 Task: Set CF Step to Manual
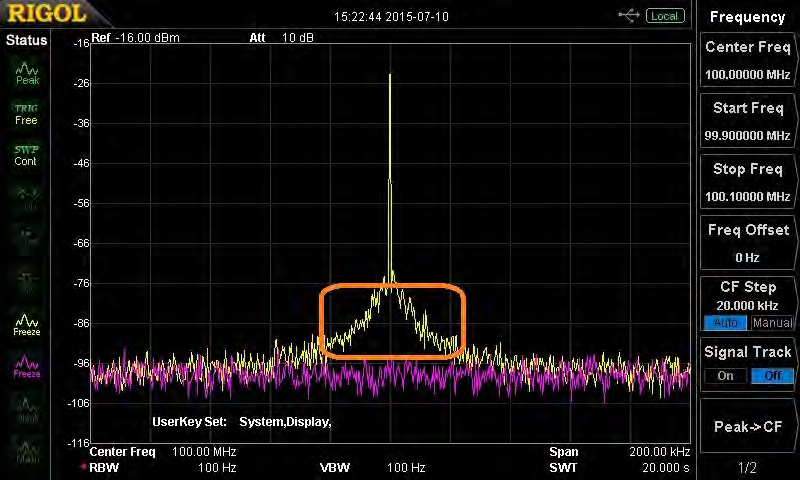coord(772,323)
